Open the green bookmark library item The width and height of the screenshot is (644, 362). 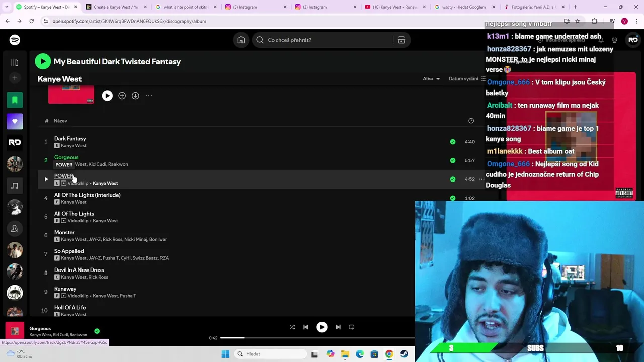point(15,100)
